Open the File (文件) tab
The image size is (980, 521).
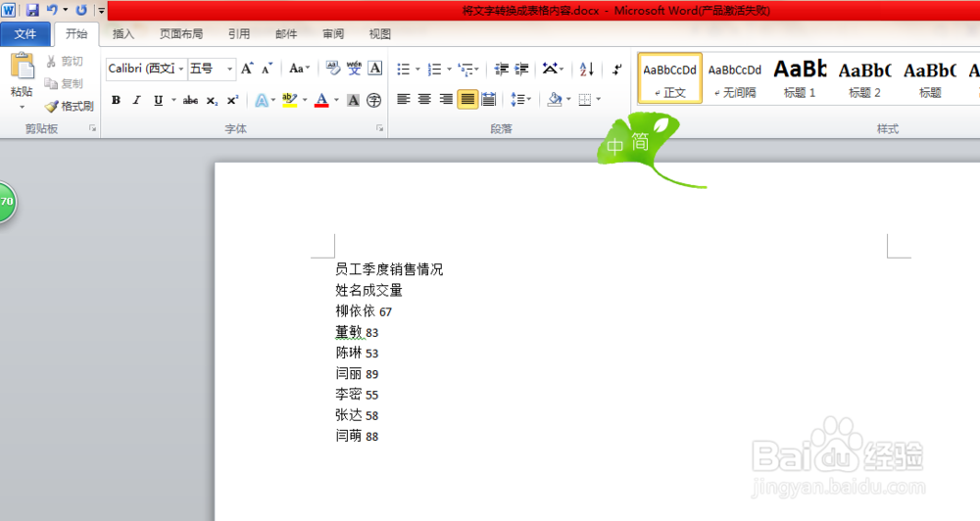[x=25, y=33]
